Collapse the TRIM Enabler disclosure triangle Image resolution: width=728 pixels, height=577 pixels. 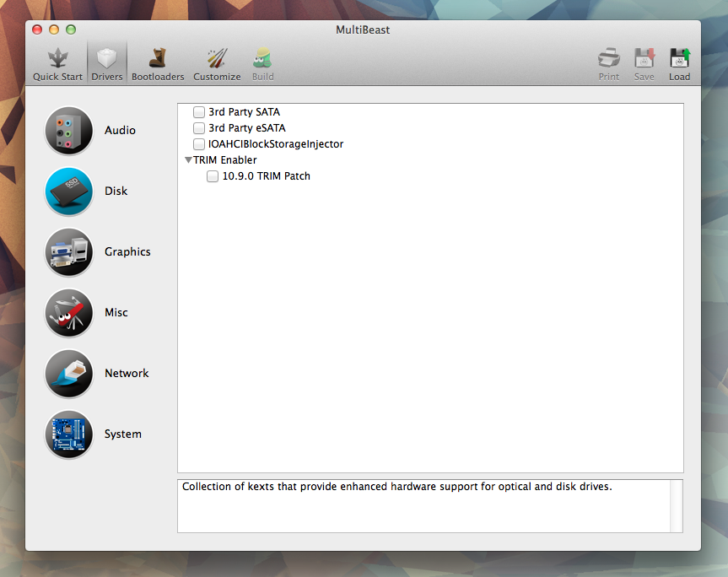click(188, 159)
